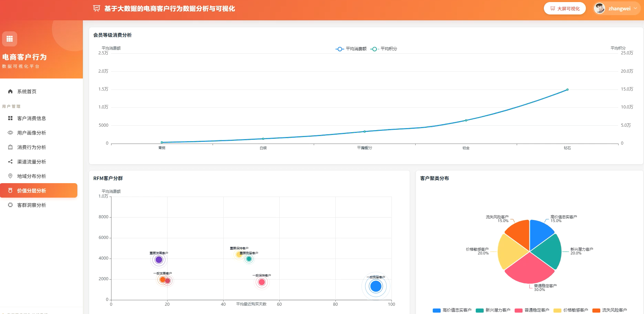Image resolution: width=644 pixels, height=314 pixels.
Task: Click the 铂金 data point on line chart
Action: click(466, 120)
